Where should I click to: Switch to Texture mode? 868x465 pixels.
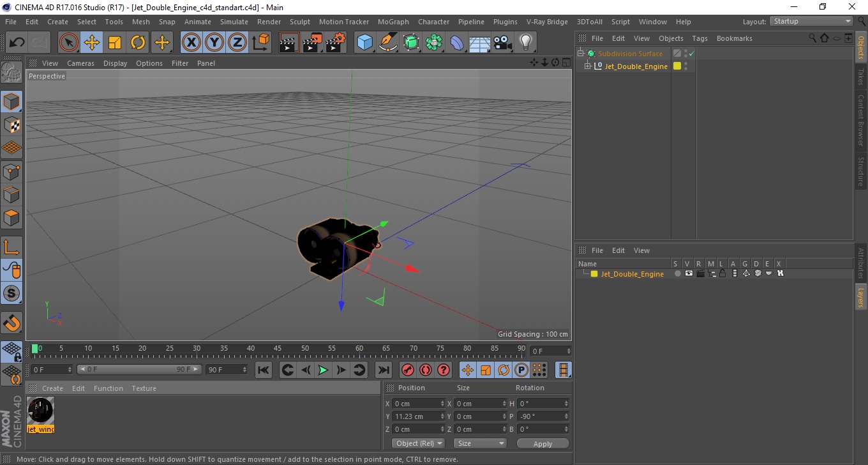pyautogui.click(x=11, y=125)
